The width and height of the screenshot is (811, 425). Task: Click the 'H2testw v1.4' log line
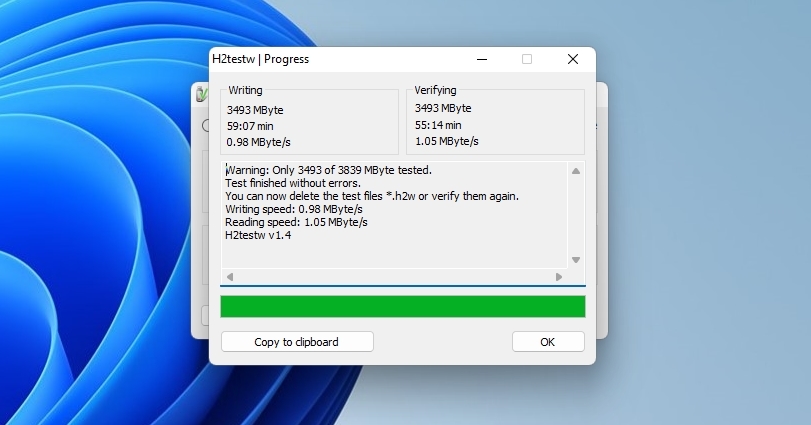tap(258, 235)
